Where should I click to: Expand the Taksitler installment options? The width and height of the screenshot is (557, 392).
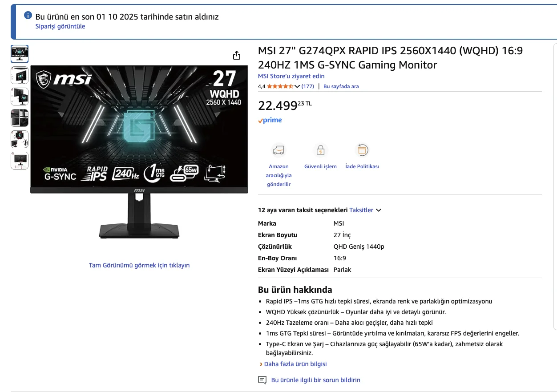[x=365, y=210]
